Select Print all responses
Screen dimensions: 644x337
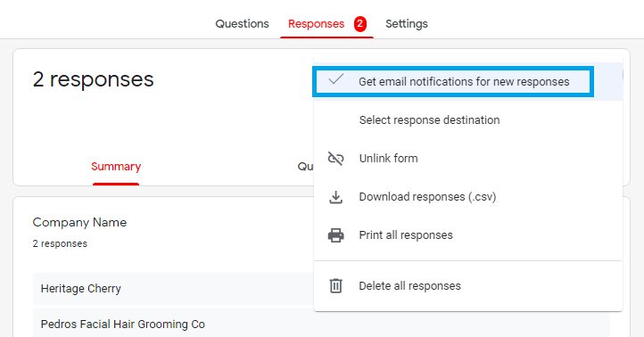click(467, 235)
